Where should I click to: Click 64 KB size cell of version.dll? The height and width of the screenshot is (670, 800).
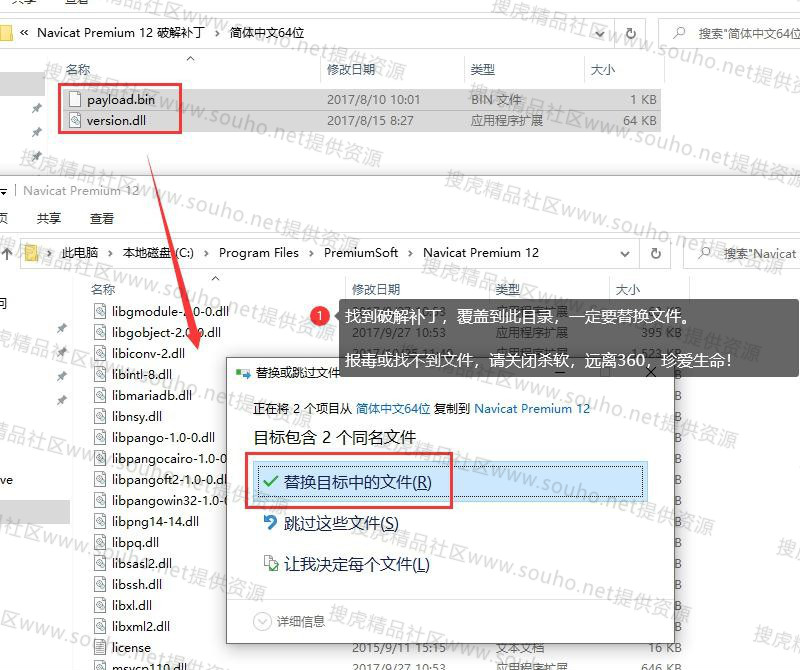point(640,120)
